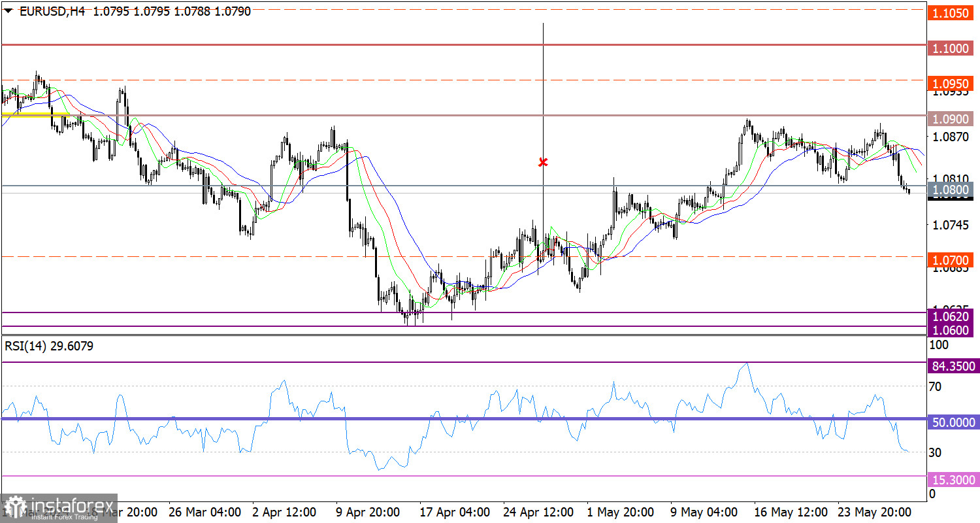The height and width of the screenshot is (523, 980).
Task: Click the dropdown triangle beside EURUSD,H4
Action: coord(8,10)
